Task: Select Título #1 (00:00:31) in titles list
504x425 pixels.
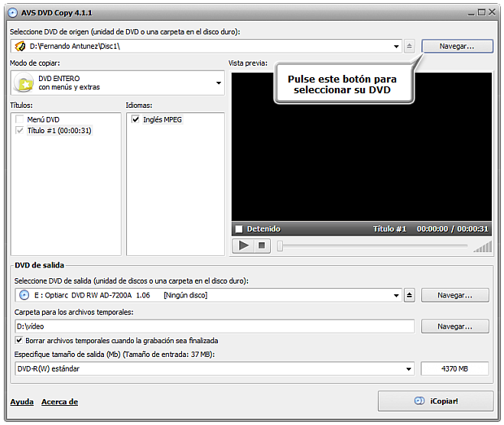Action: click(60, 131)
